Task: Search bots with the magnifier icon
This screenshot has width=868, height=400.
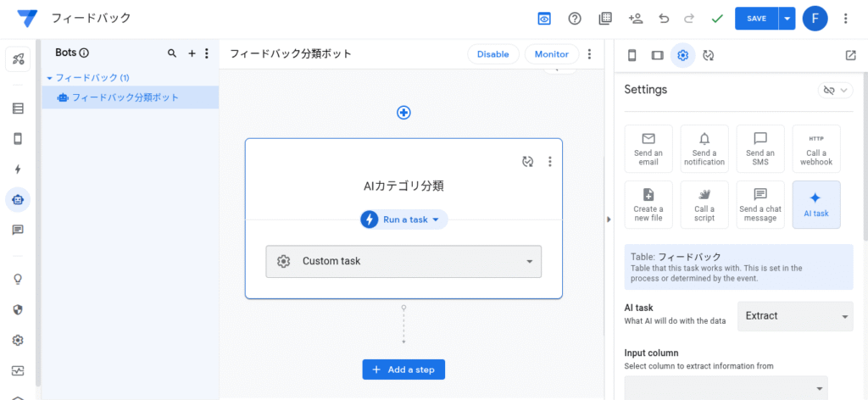Action: click(x=172, y=53)
